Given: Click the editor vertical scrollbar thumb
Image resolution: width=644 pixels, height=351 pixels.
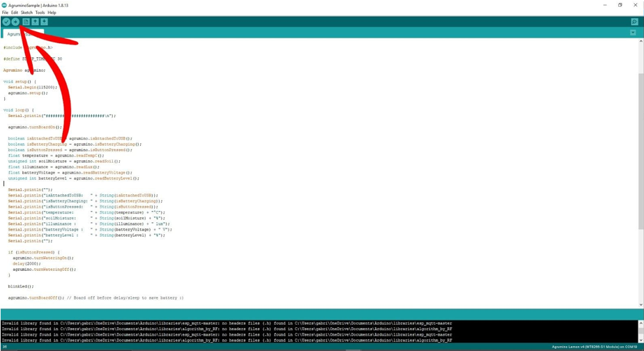Looking at the screenshot, I should point(641,151).
